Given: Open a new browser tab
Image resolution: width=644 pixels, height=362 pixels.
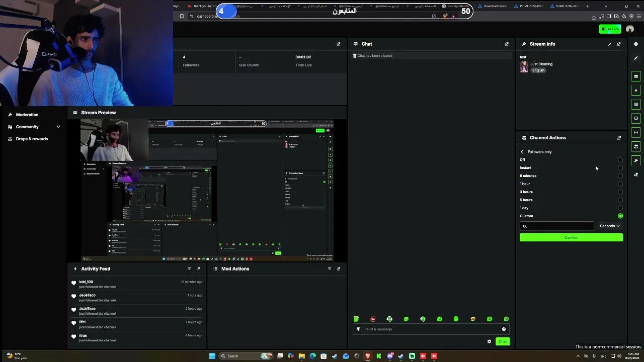Looking at the screenshot, I should [587, 6].
